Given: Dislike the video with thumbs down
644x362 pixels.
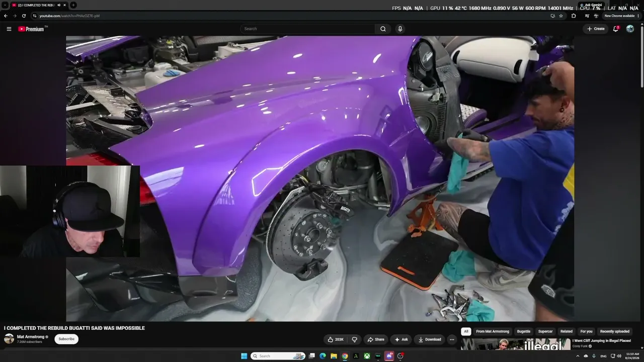Looking at the screenshot, I should (x=354, y=339).
